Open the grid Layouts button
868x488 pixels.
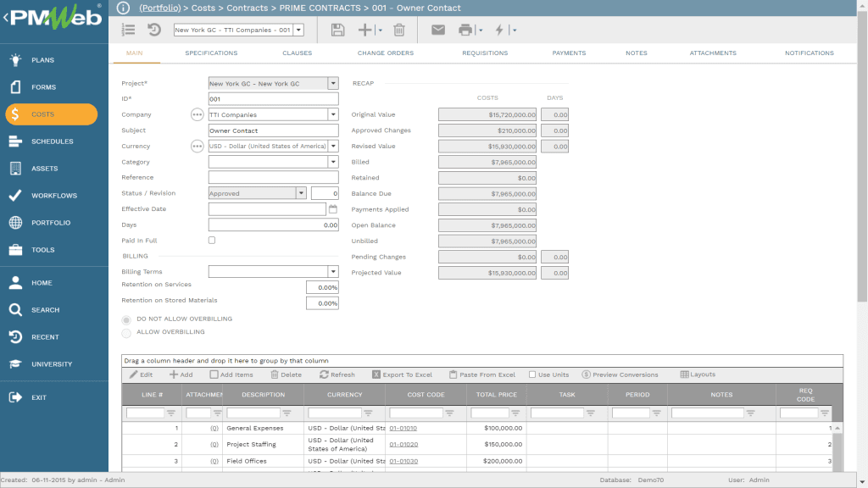click(698, 374)
